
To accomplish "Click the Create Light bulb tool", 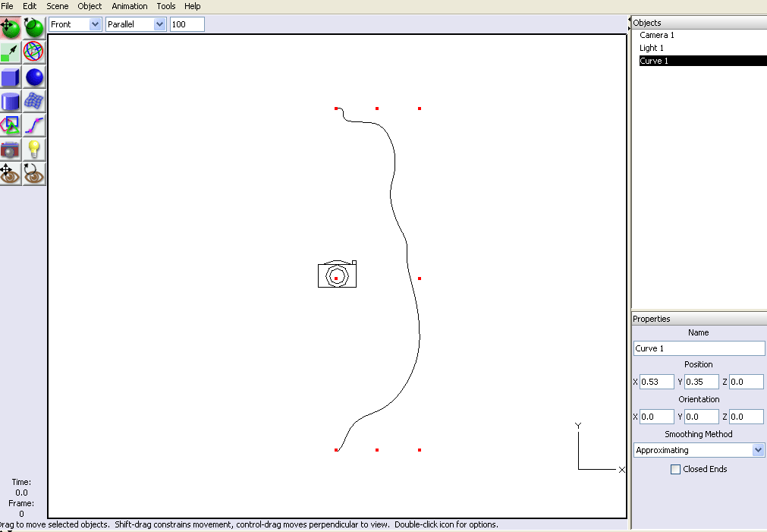I will pos(33,150).
